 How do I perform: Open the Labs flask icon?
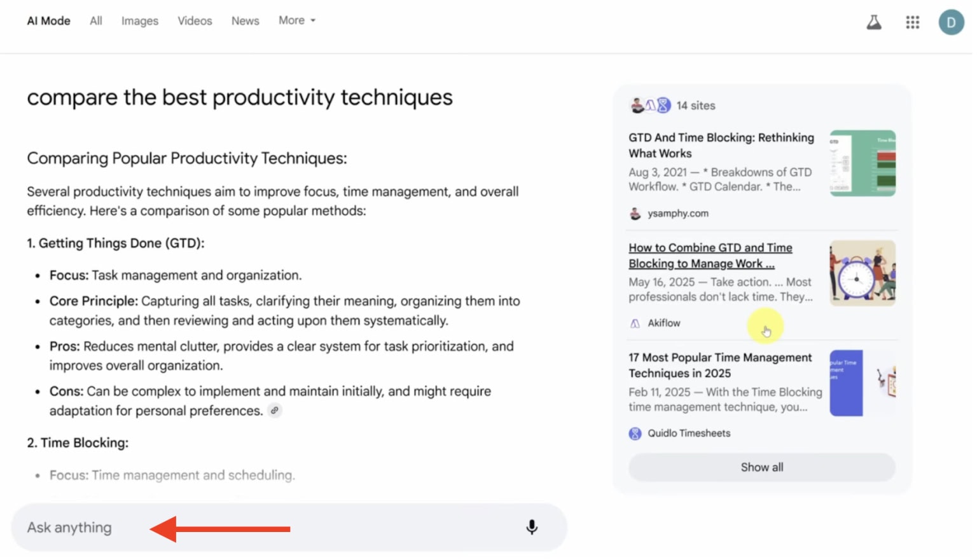tap(874, 21)
